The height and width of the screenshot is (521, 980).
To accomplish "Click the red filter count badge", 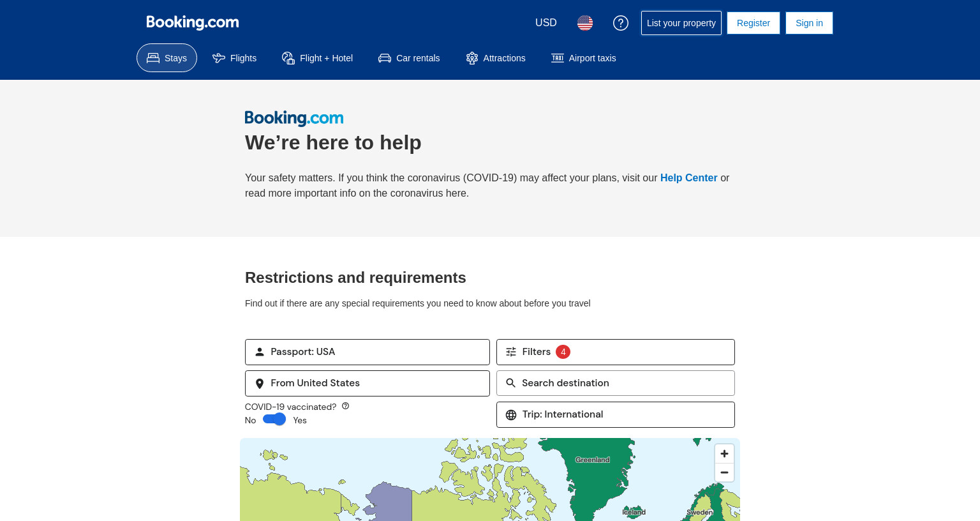I will (x=563, y=352).
